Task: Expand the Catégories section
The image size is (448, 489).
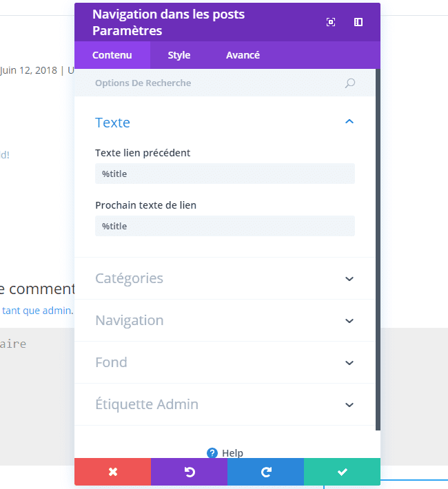Action: [x=349, y=279]
